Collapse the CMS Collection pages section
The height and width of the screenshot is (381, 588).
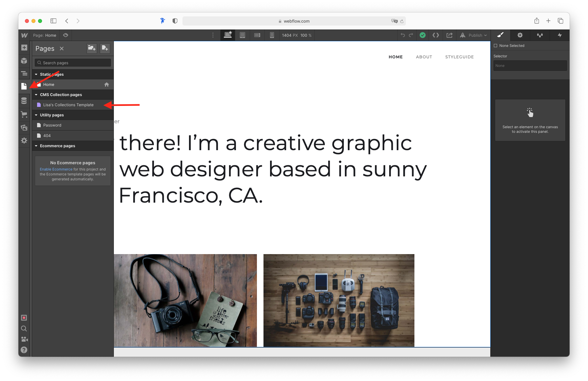[36, 94]
